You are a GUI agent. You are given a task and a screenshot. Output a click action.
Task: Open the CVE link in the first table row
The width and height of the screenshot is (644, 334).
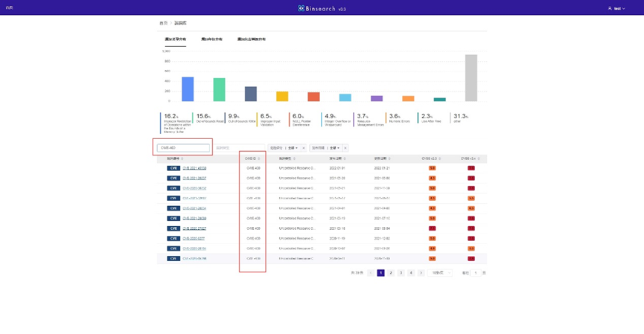click(x=194, y=168)
